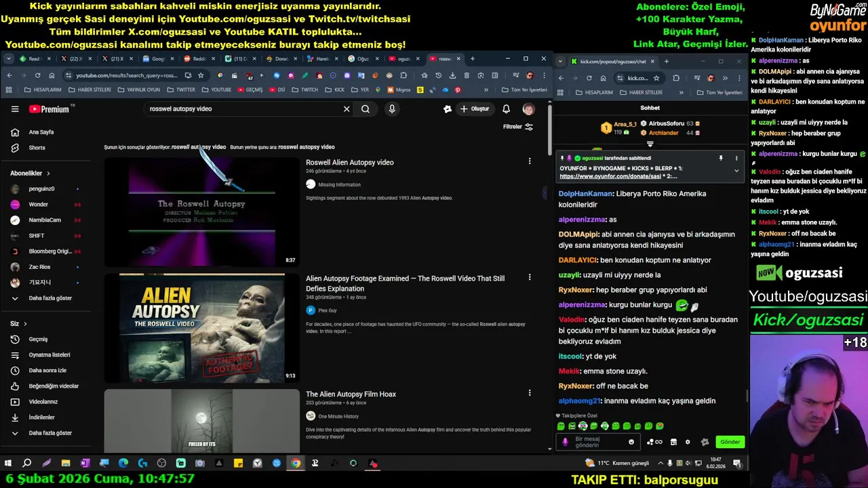Open Alien Autopsy Footage Examined thumbnail

pyautogui.click(x=201, y=328)
